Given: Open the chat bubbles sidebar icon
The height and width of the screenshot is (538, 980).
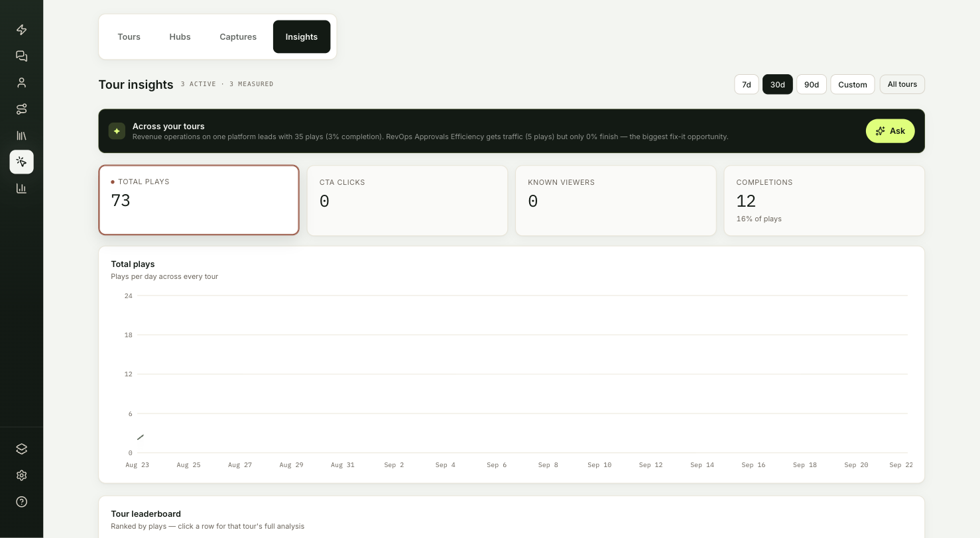Looking at the screenshot, I should (21, 56).
